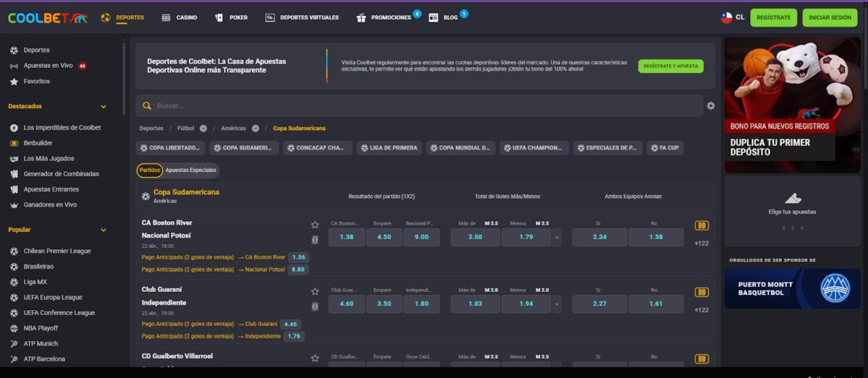The image size is (868, 378).
Task: Click the Generador de Combinadas icon
Action: [14, 174]
